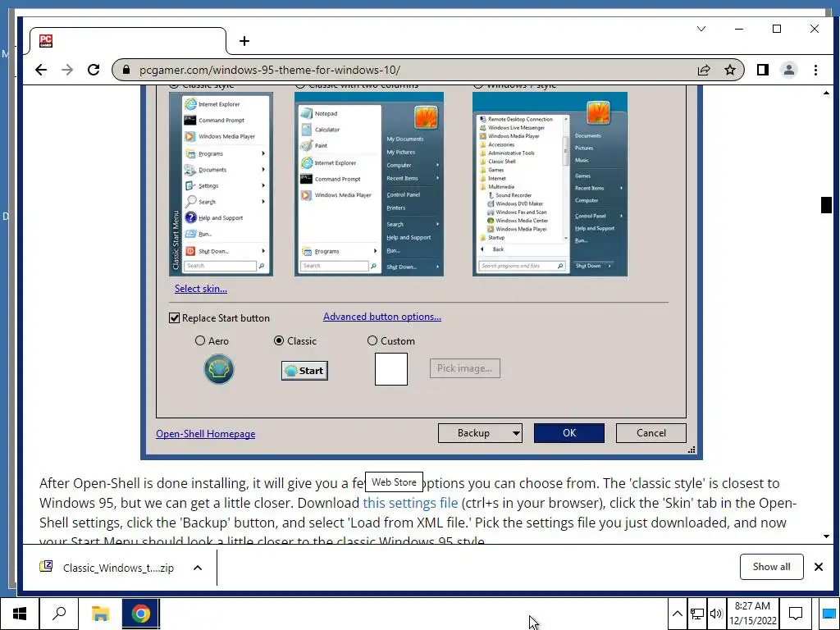Switch to Chrome taskbar icon

coord(140,614)
